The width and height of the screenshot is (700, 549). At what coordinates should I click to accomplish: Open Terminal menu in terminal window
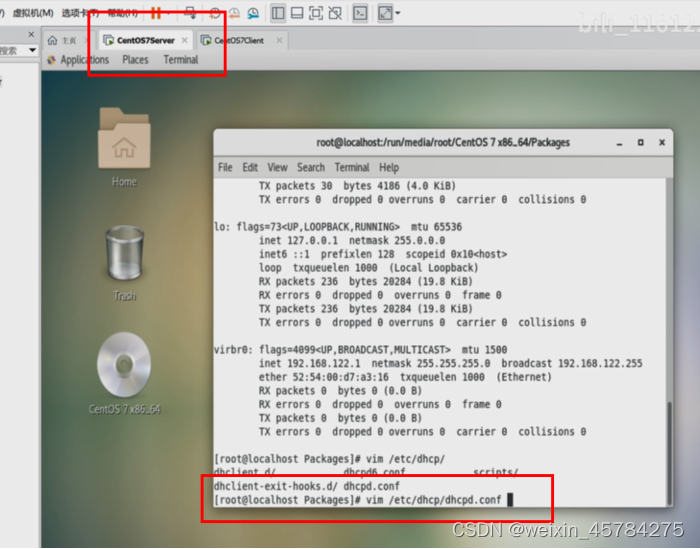tap(352, 167)
